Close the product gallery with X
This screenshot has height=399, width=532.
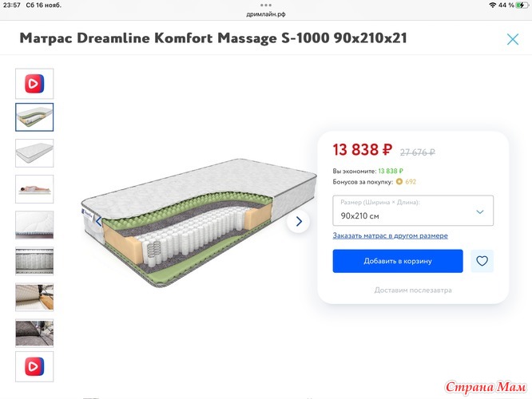[512, 39]
